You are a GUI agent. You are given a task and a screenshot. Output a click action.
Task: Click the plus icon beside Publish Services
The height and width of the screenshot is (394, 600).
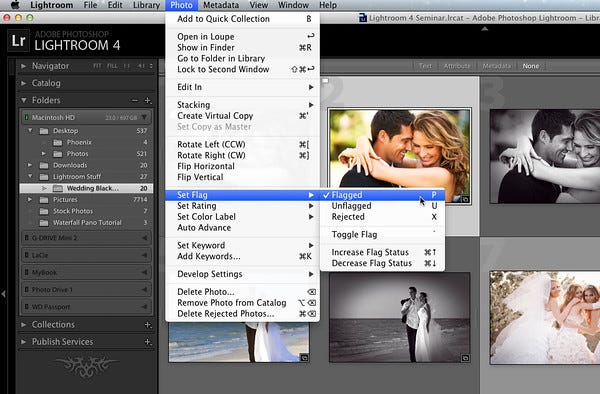tap(148, 342)
